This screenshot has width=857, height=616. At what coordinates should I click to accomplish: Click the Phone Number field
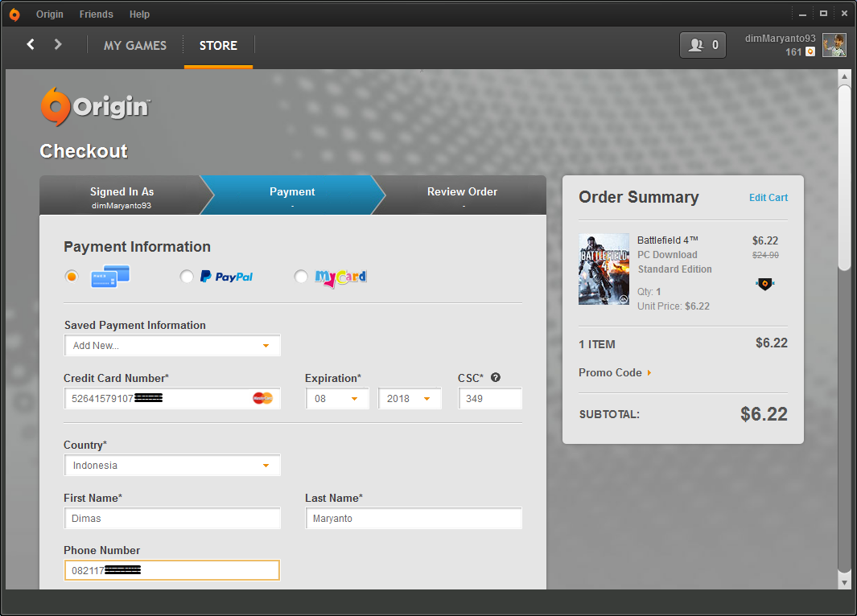pyautogui.click(x=172, y=571)
